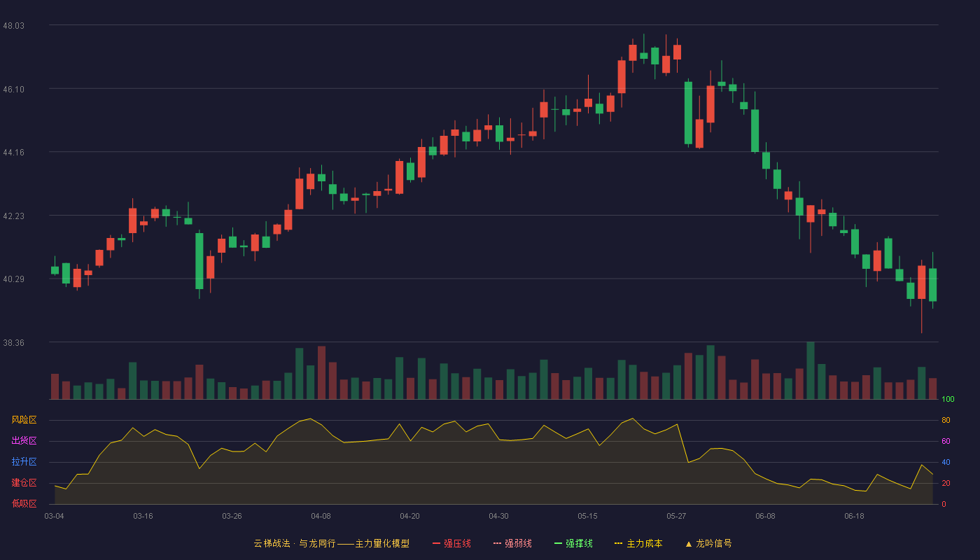Click the 06-08 date label
Screen dimensions: 980x560
pos(765,516)
